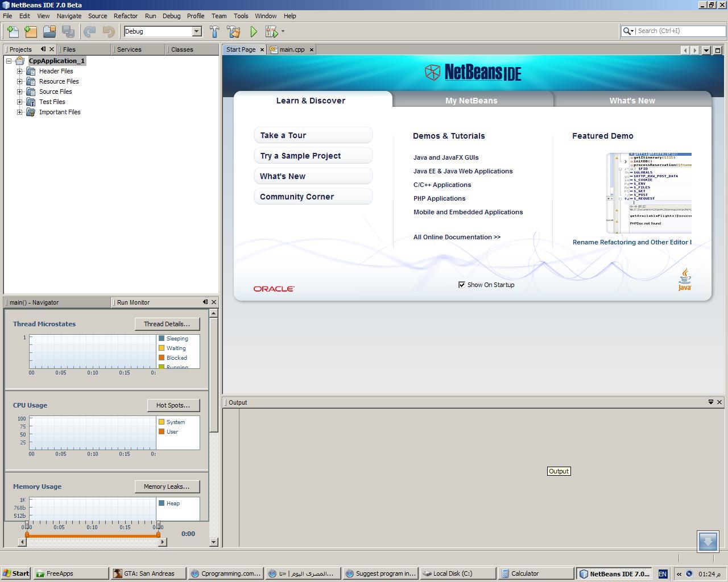The height and width of the screenshot is (582, 728).
Task: Click the Clean and Build icon
Action: 234,32
